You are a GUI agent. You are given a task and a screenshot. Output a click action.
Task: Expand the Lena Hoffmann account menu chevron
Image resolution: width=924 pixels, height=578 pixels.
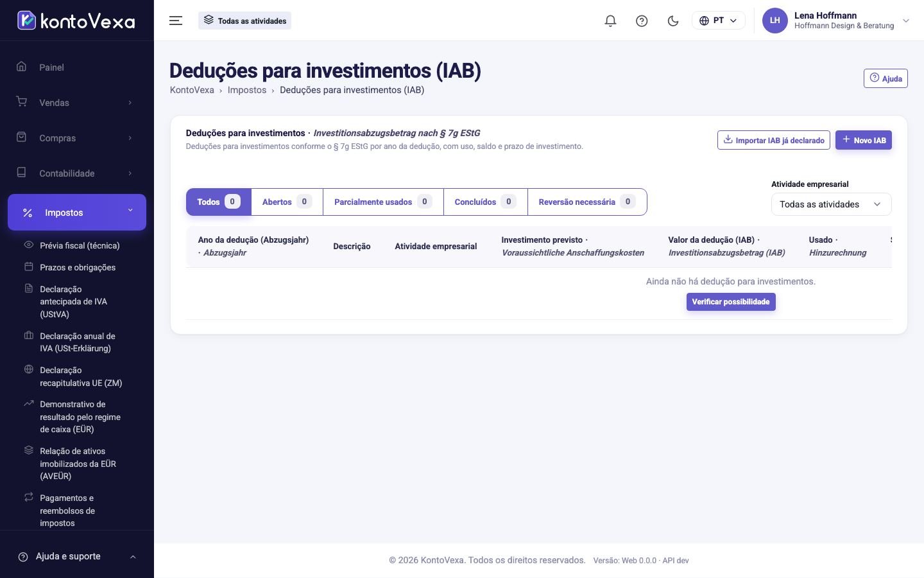(906, 21)
